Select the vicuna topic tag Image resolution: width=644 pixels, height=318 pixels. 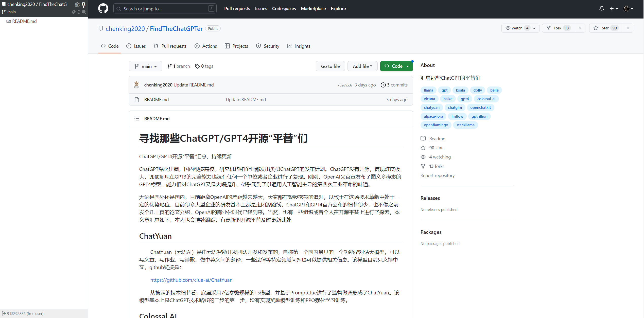[x=429, y=99]
